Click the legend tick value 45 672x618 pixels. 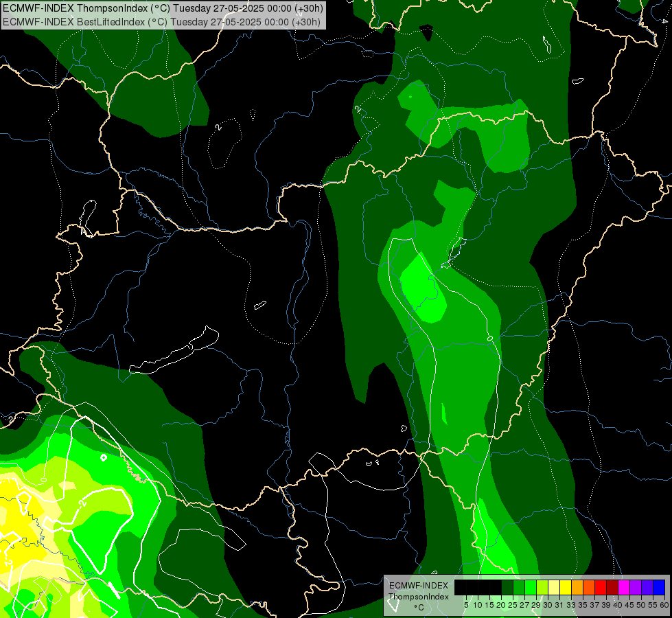629,605
